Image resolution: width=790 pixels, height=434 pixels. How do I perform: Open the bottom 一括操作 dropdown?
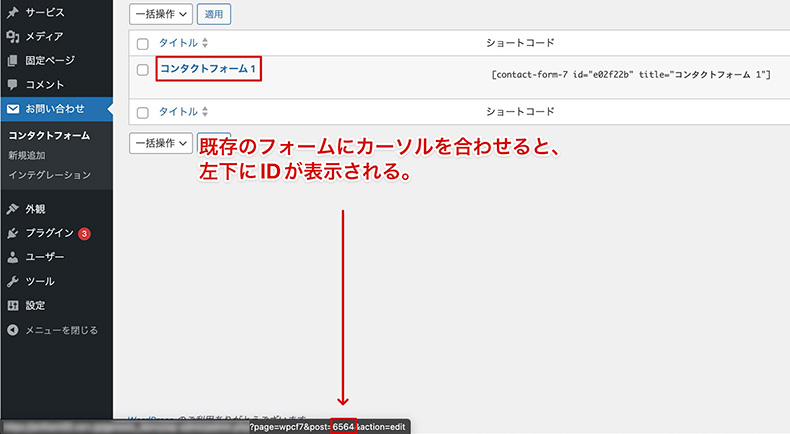coord(161,143)
